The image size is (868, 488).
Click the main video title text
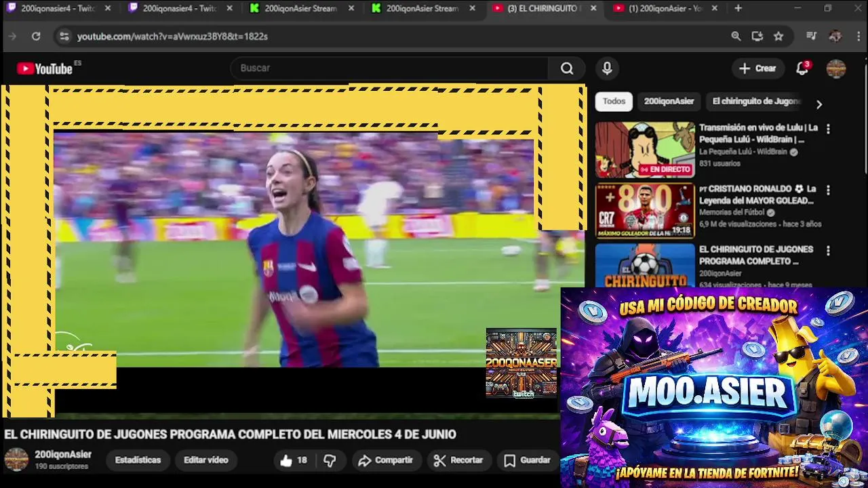coord(231,434)
